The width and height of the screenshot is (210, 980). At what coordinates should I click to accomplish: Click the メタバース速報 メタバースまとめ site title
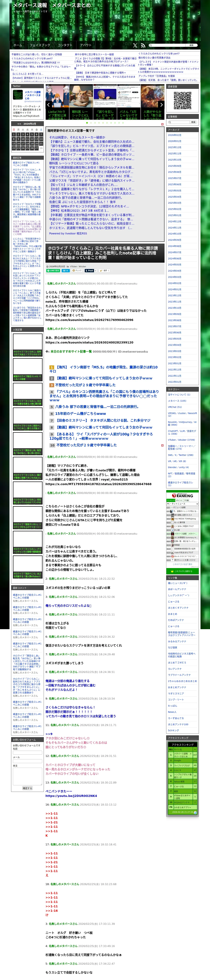click(52, 5)
